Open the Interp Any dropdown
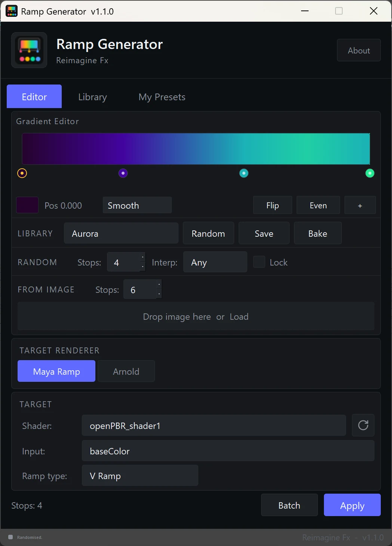The image size is (392, 546). pyautogui.click(x=215, y=262)
